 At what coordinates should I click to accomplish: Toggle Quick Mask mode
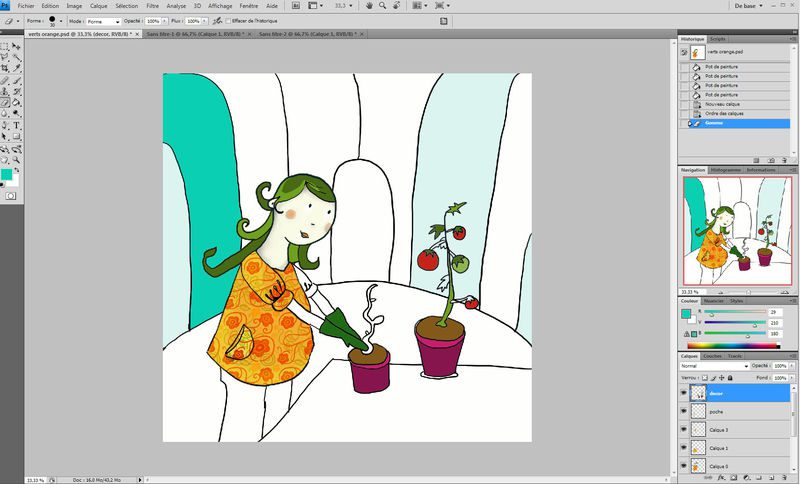pos(11,196)
